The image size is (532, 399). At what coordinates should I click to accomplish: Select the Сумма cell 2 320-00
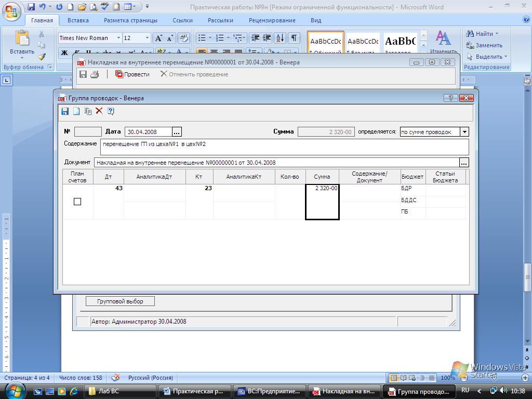(x=322, y=202)
